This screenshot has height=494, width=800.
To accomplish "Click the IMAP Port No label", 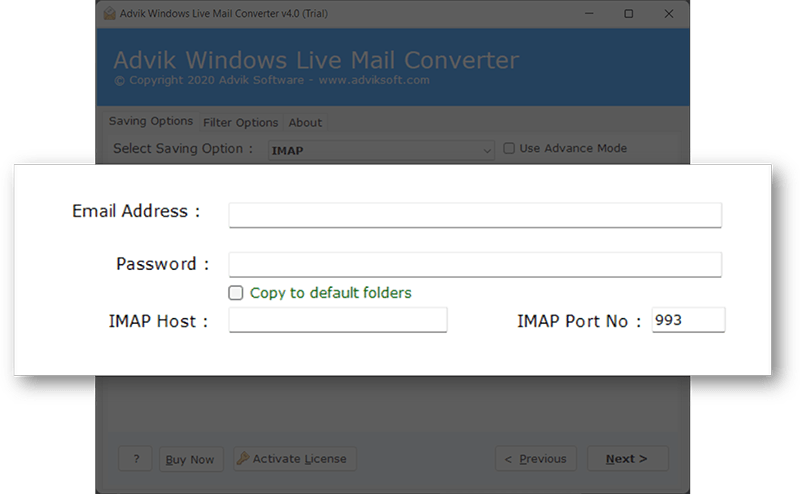I will [x=579, y=321].
